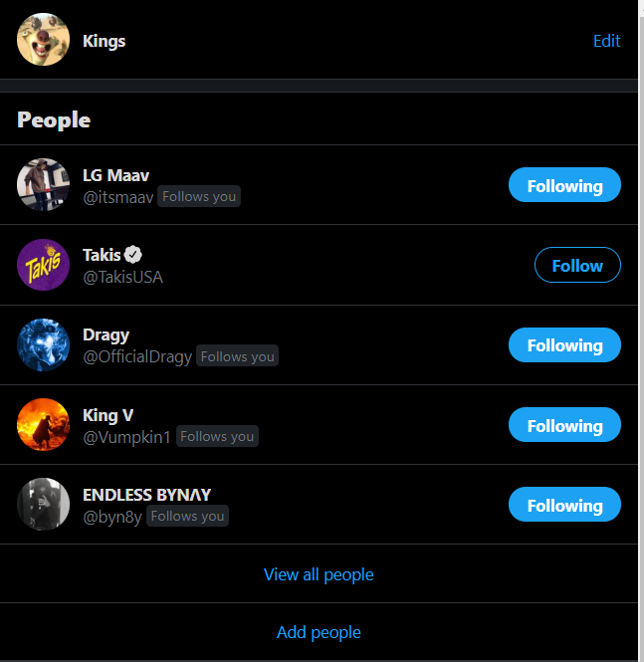
Task: Click King V's fiery avatar
Action: [43, 425]
